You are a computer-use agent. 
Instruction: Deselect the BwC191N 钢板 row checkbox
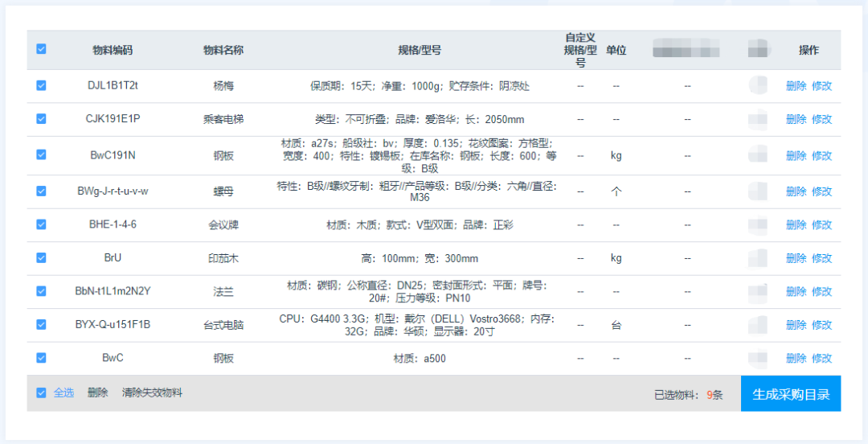click(x=41, y=155)
